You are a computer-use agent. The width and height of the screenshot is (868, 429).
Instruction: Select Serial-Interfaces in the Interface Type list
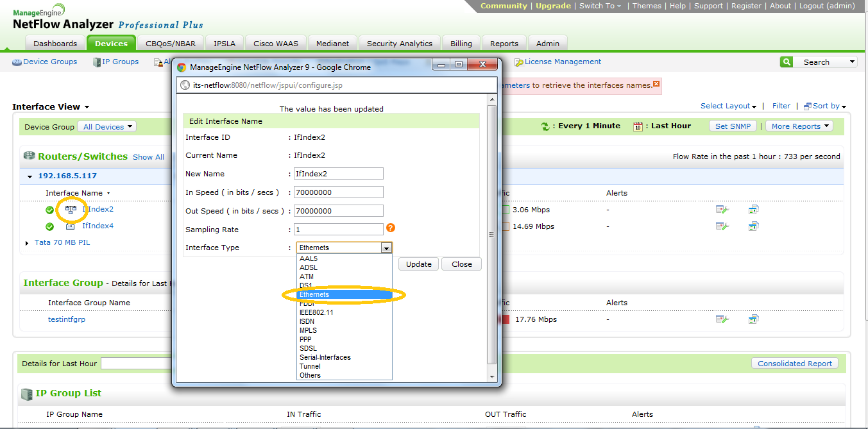tap(345, 357)
